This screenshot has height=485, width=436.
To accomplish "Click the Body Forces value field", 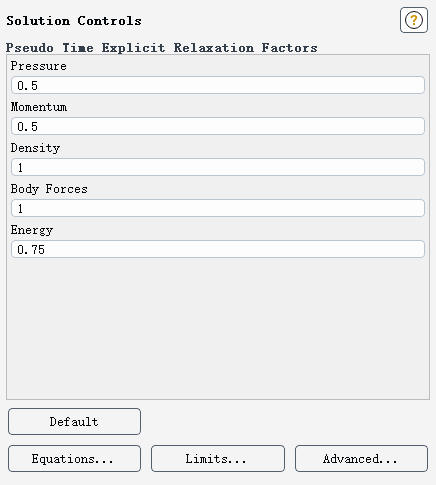I will [x=218, y=208].
